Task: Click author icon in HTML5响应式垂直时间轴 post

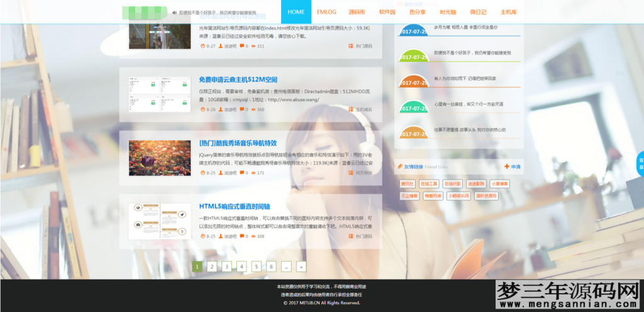Action: click(221, 236)
